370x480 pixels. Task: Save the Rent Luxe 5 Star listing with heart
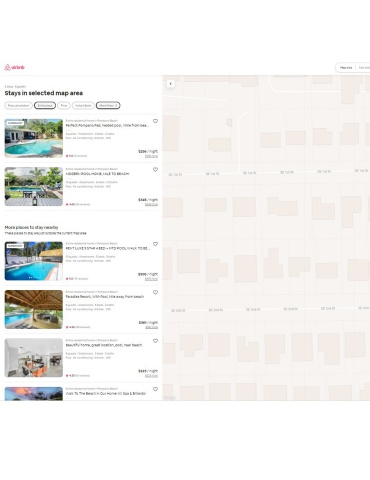point(155,244)
